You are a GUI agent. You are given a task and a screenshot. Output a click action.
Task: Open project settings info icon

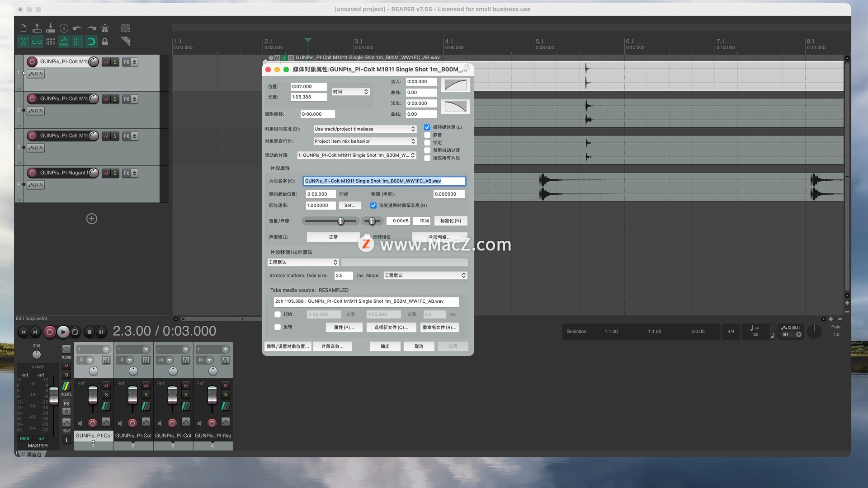pyautogui.click(x=64, y=28)
